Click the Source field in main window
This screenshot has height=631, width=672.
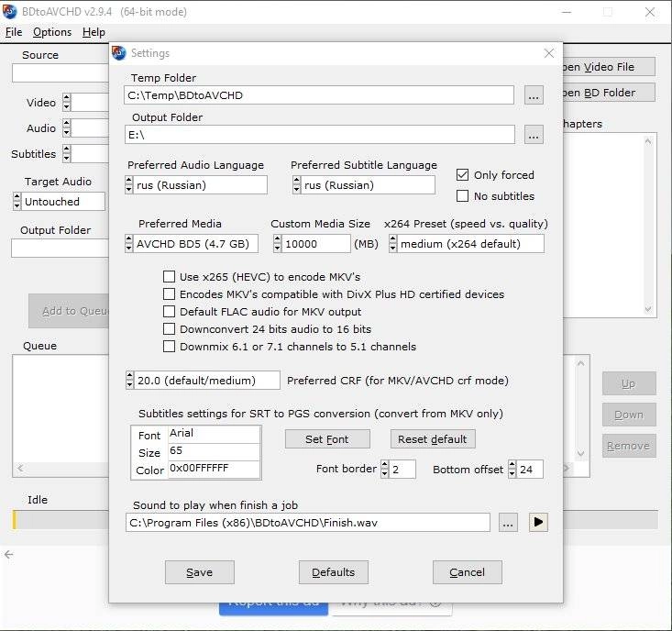click(60, 73)
